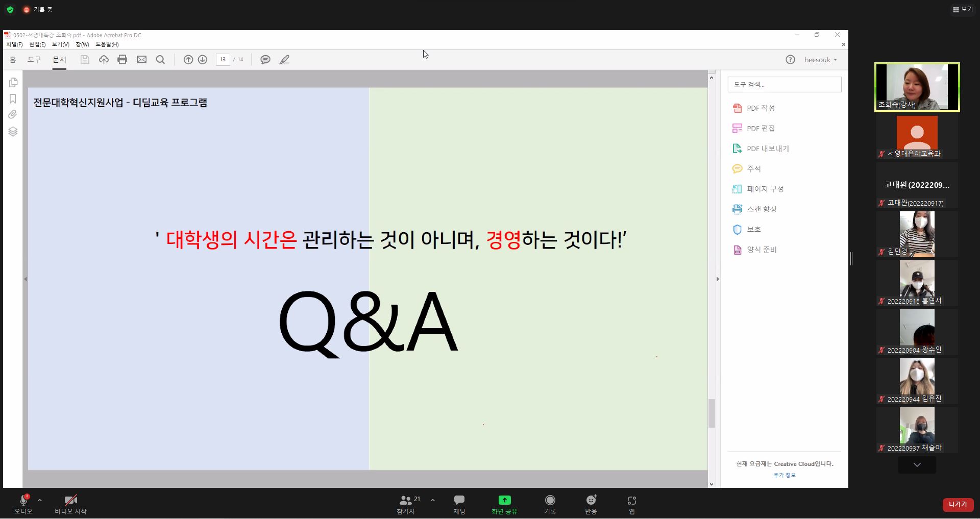
Task: Click the 추가 정보 link
Action: (x=784, y=475)
